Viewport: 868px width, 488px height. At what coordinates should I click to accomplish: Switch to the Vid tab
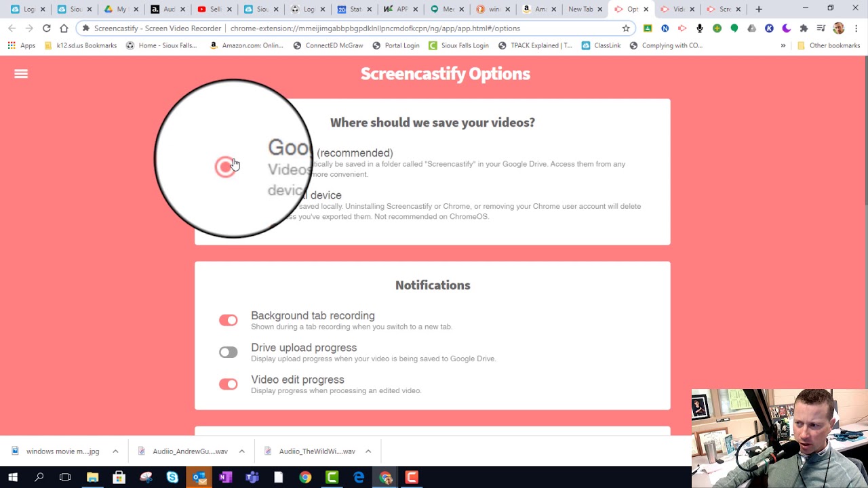click(677, 9)
